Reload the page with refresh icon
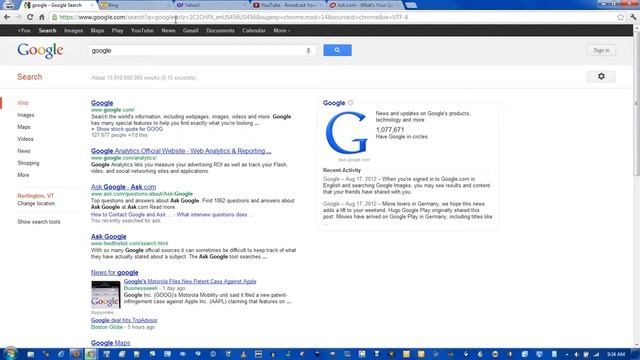Image resolution: width=640 pixels, height=360 pixels. [30, 17]
